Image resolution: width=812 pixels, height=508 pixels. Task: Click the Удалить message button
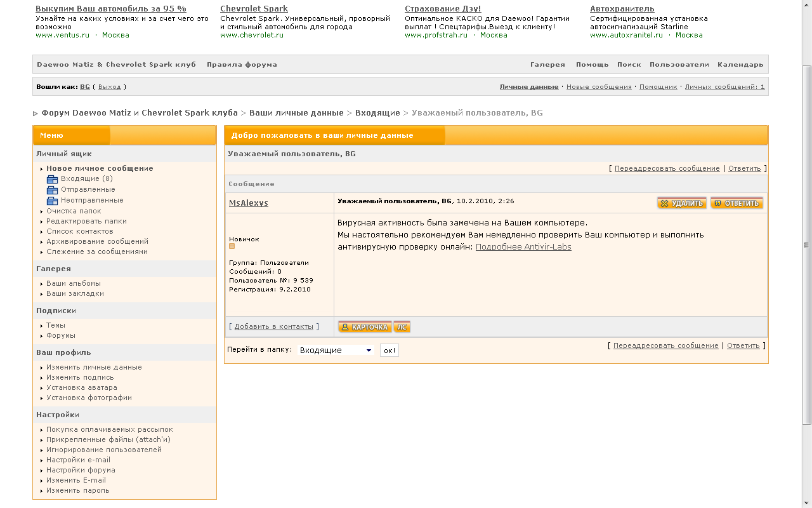pos(681,203)
